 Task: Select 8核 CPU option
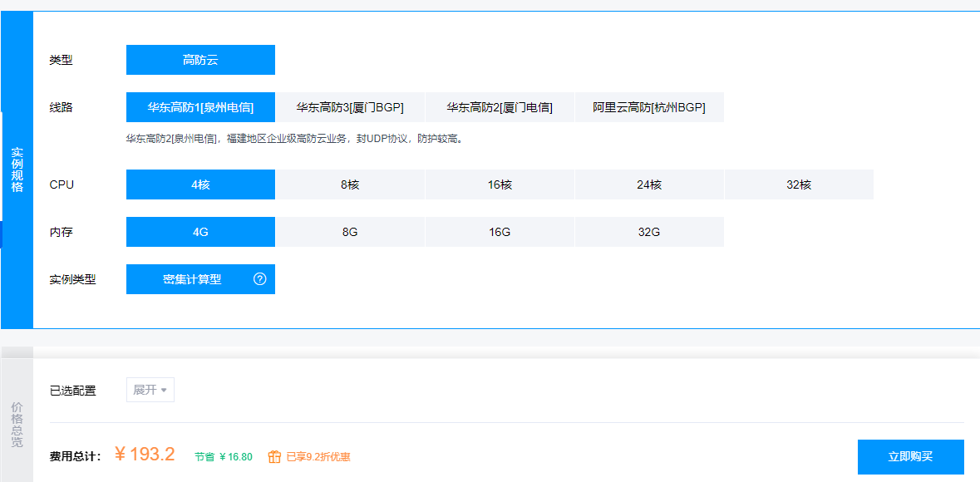click(x=350, y=184)
